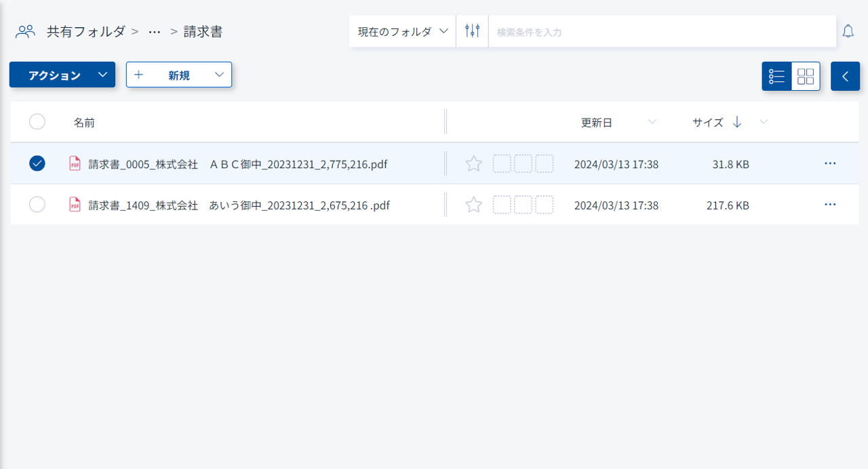Collapse the side panel with arrow button
This screenshot has width=868, height=469.
pyautogui.click(x=845, y=77)
